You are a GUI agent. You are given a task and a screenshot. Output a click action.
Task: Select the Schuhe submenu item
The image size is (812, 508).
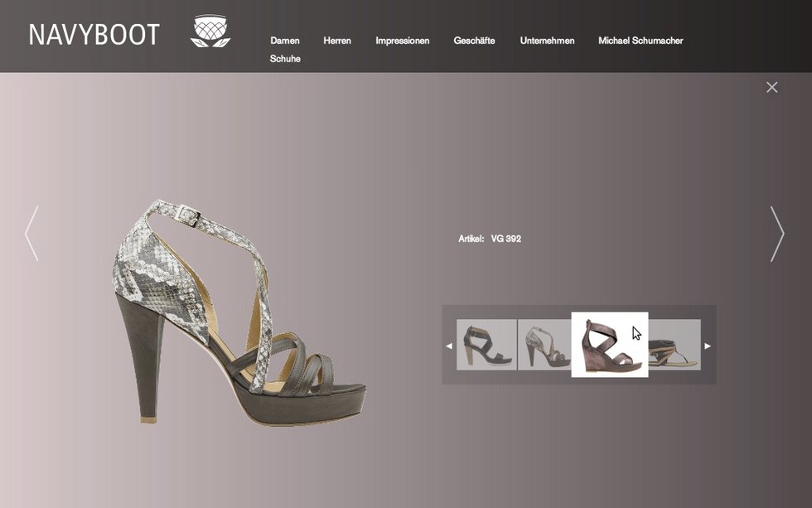pyautogui.click(x=285, y=59)
